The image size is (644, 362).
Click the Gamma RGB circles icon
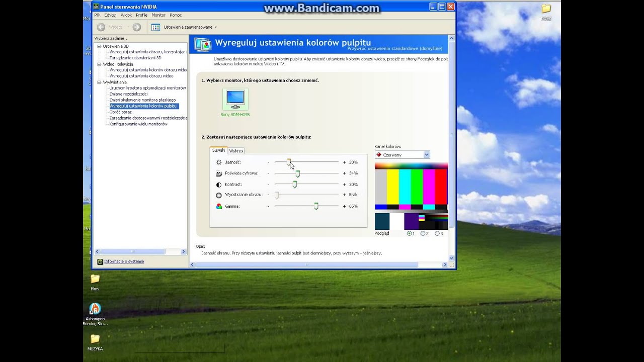click(x=219, y=206)
